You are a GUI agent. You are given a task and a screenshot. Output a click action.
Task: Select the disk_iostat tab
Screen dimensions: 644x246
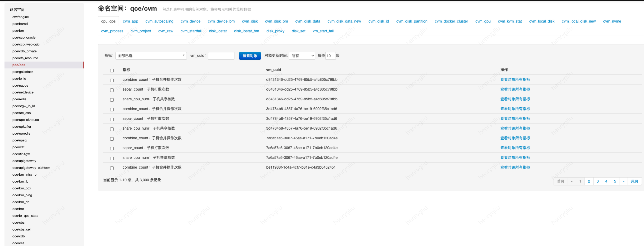click(x=218, y=31)
